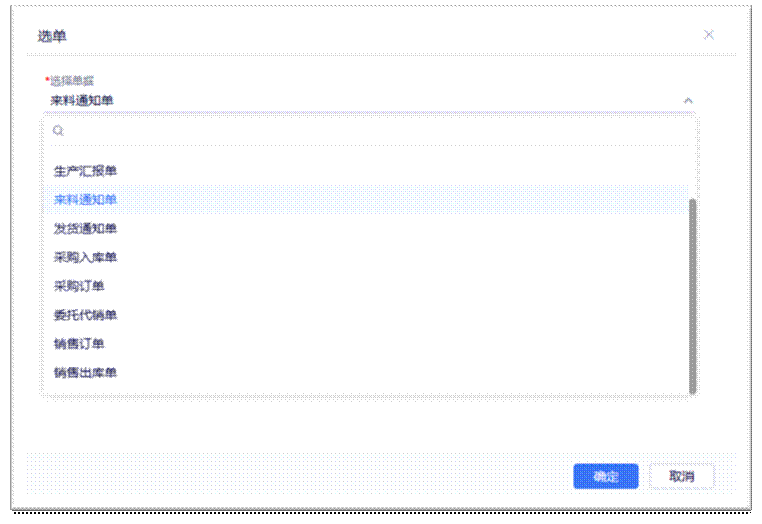Click the magnifier search icon
Viewport: 762px width, 524px height.
pyautogui.click(x=58, y=130)
